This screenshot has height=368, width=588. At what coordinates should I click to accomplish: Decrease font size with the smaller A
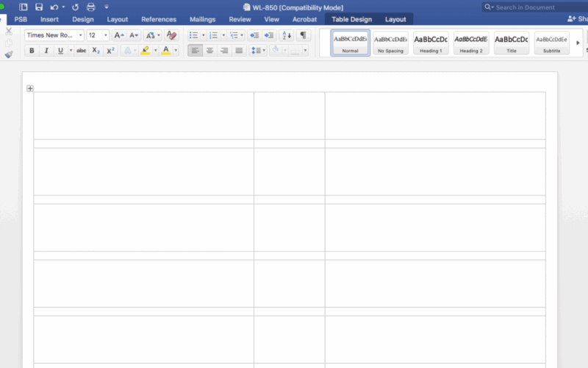click(x=134, y=35)
